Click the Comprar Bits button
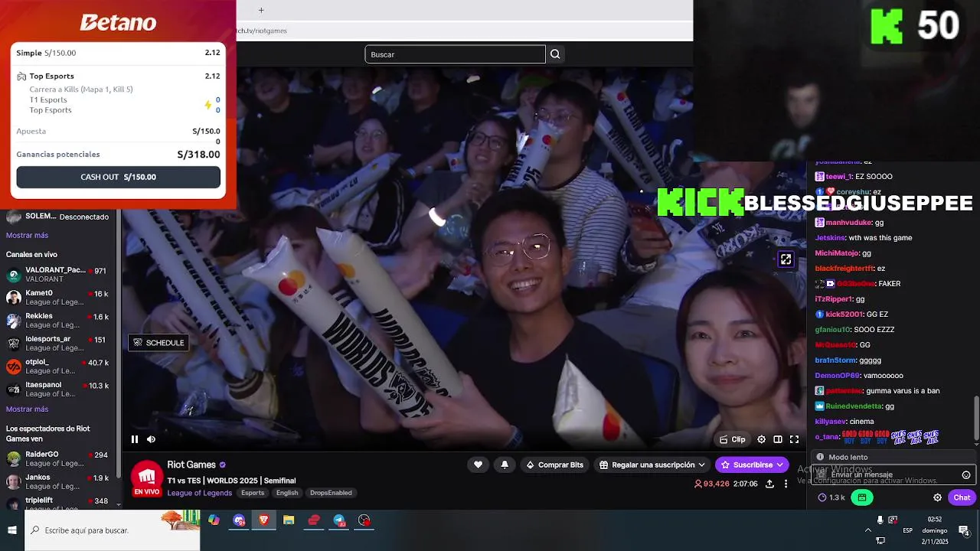 (x=554, y=465)
